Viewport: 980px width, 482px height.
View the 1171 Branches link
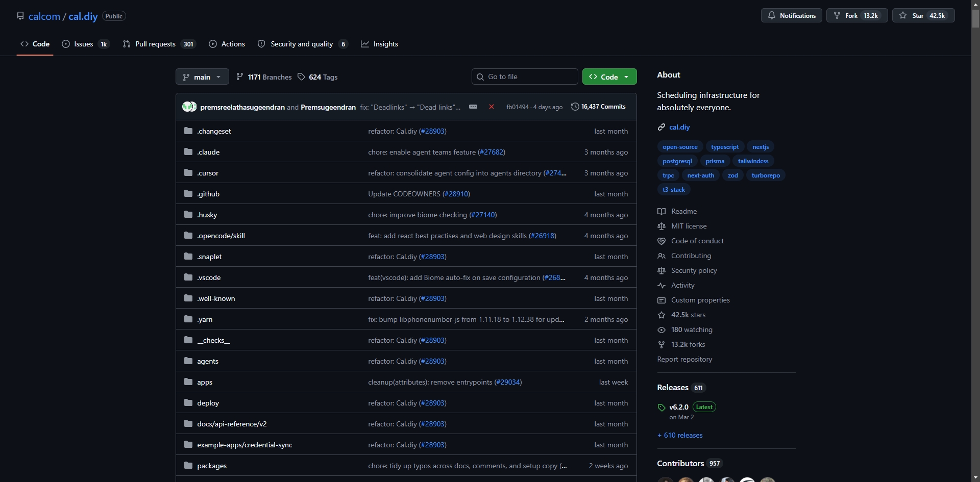[x=264, y=77]
